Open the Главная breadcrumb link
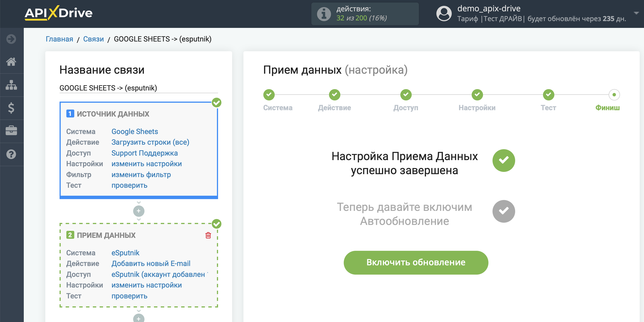The width and height of the screenshot is (644, 322). tap(59, 39)
